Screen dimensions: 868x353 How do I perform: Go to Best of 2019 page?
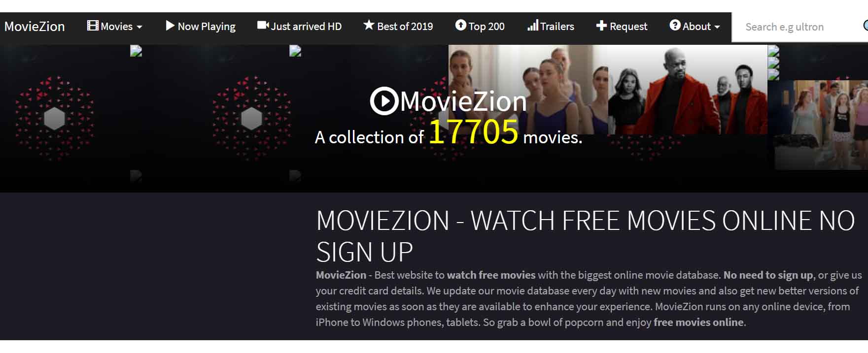coord(398,26)
